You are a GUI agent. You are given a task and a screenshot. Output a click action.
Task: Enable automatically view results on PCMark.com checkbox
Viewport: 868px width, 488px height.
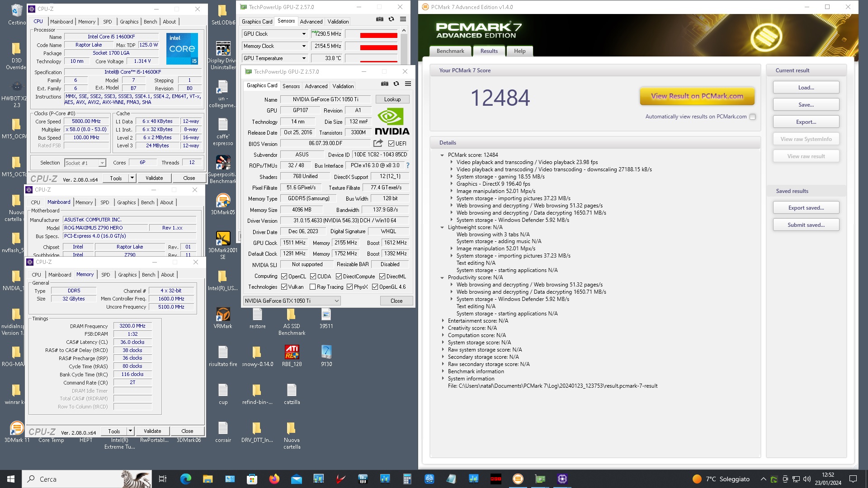(x=752, y=117)
